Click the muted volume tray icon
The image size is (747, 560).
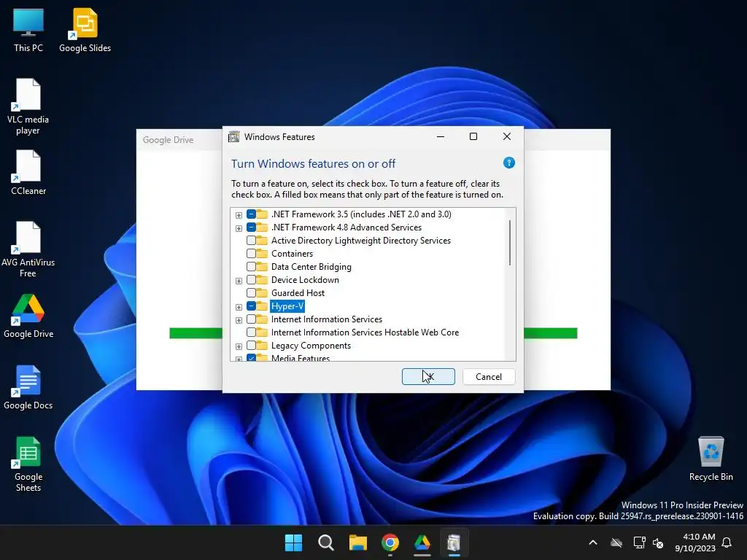(x=659, y=542)
